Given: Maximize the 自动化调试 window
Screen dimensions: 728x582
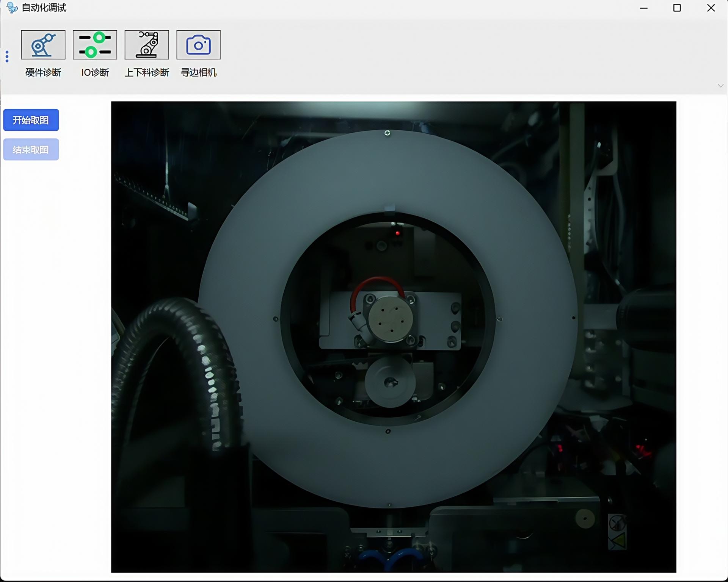Looking at the screenshot, I should [x=677, y=8].
